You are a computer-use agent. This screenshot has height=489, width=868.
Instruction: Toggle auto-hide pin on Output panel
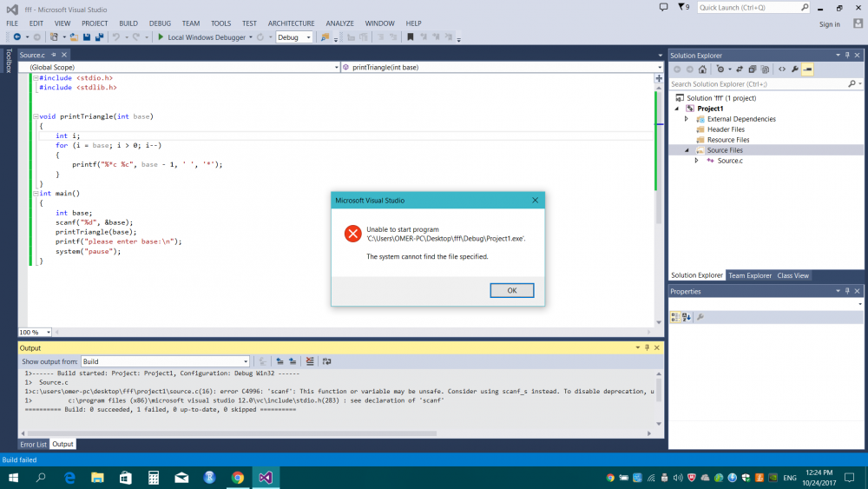[x=648, y=347]
